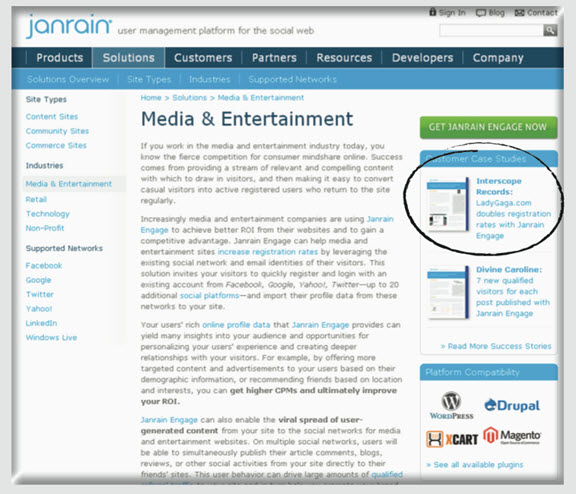Open the Company menu
The height and width of the screenshot is (494, 576).
click(498, 58)
